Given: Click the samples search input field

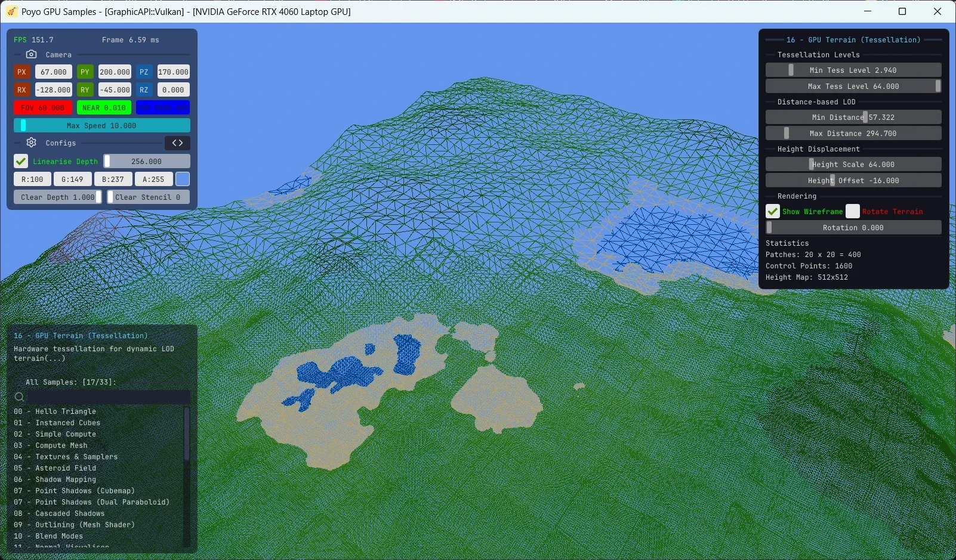Looking at the screenshot, I should [x=107, y=397].
